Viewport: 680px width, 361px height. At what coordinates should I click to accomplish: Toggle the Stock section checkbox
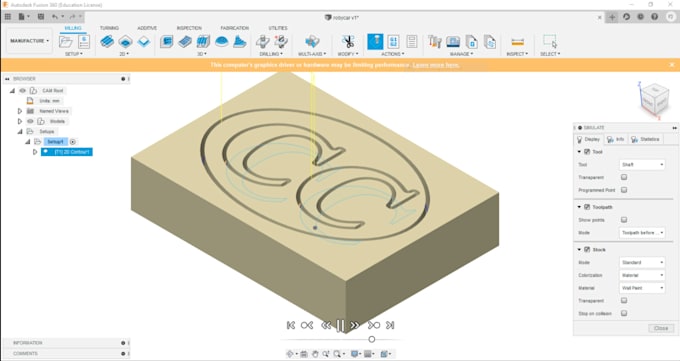pyautogui.click(x=587, y=249)
